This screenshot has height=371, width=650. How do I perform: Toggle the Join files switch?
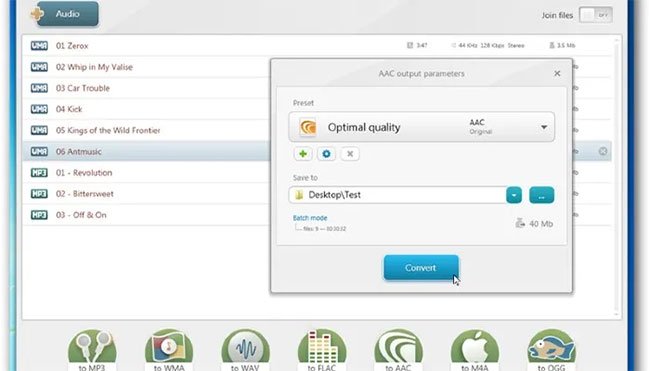point(596,15)
